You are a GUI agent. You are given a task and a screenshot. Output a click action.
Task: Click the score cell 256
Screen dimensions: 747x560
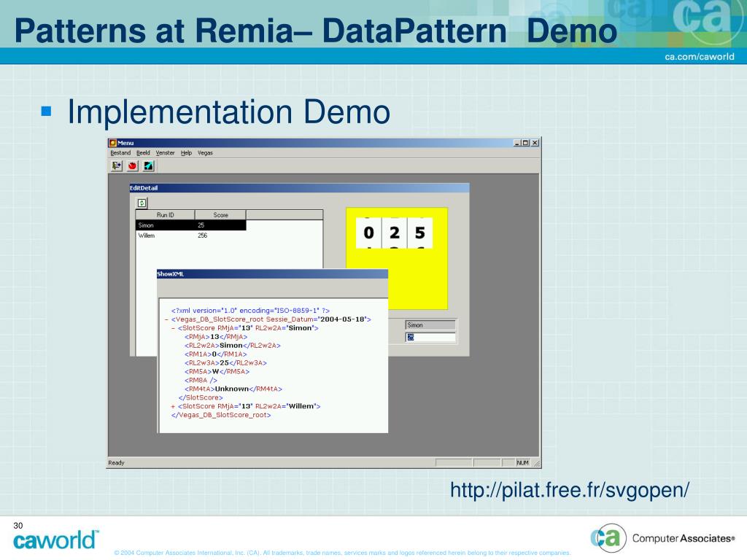(203, 236)
